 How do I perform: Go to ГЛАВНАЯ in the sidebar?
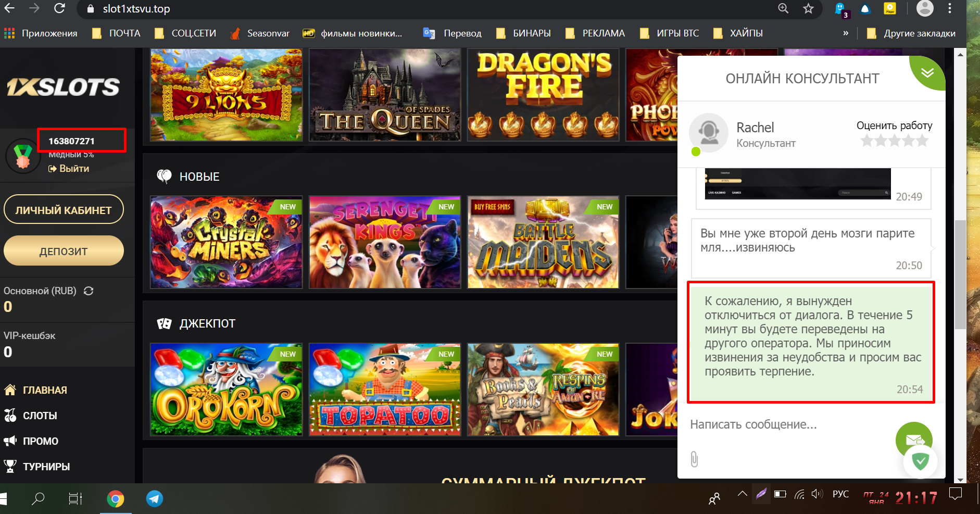[x=35, y=390]
